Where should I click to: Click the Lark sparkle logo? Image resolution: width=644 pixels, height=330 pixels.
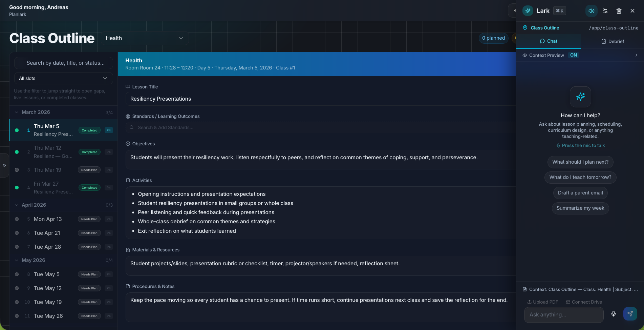click(x=528, y=11)
